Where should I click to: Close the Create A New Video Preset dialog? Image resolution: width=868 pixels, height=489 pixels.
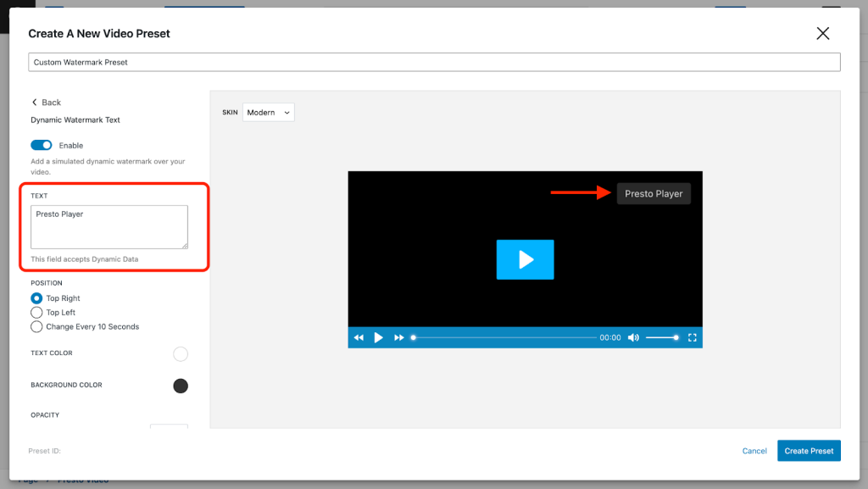[x=822, y=33]
